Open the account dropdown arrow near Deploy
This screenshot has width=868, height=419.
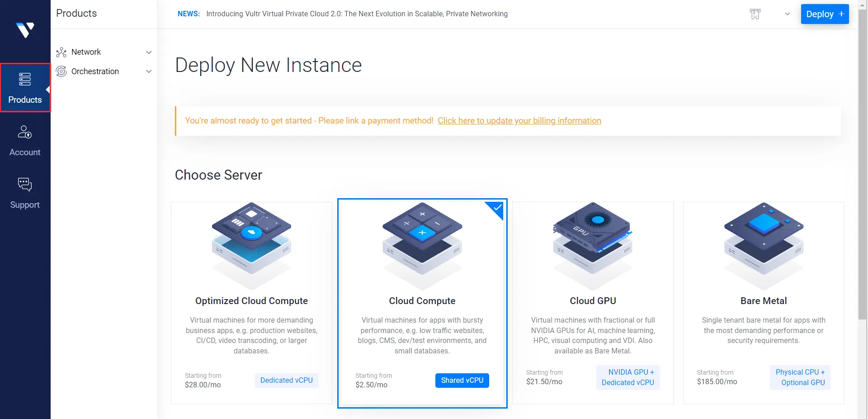[x=788, y=14]
